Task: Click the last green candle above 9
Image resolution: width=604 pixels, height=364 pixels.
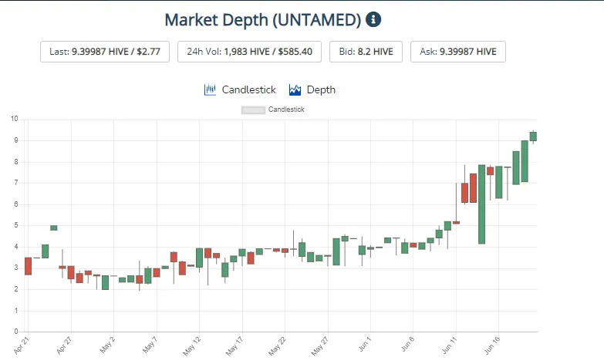Action: pyautogui.click(x=533, y=136)
